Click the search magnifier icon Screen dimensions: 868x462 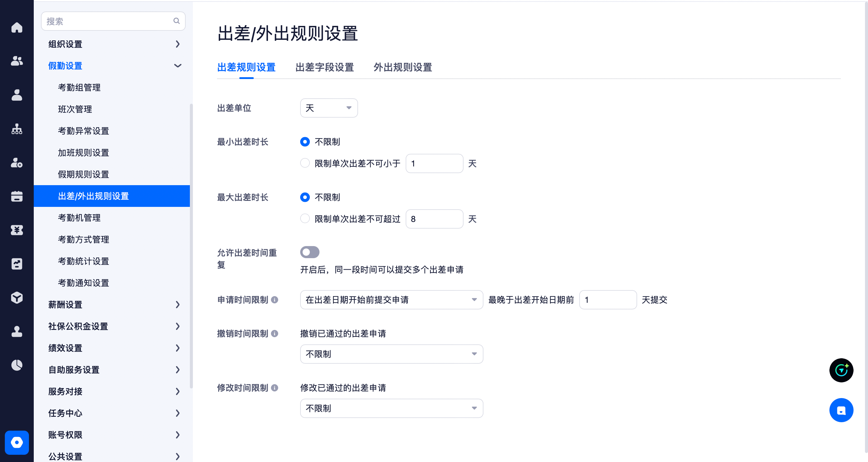coord(177,21)
